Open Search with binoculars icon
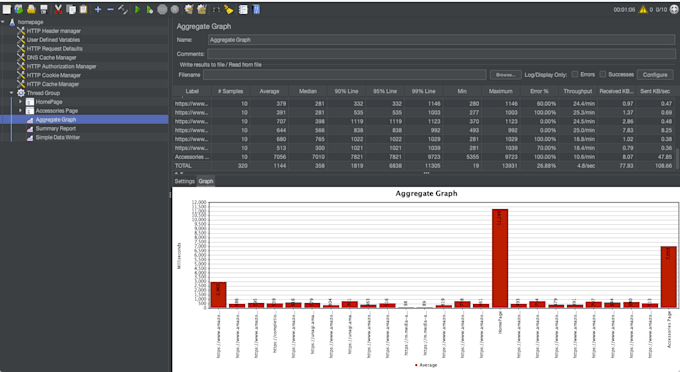Viewport: 680px width, 372px height. coord(216,9)
